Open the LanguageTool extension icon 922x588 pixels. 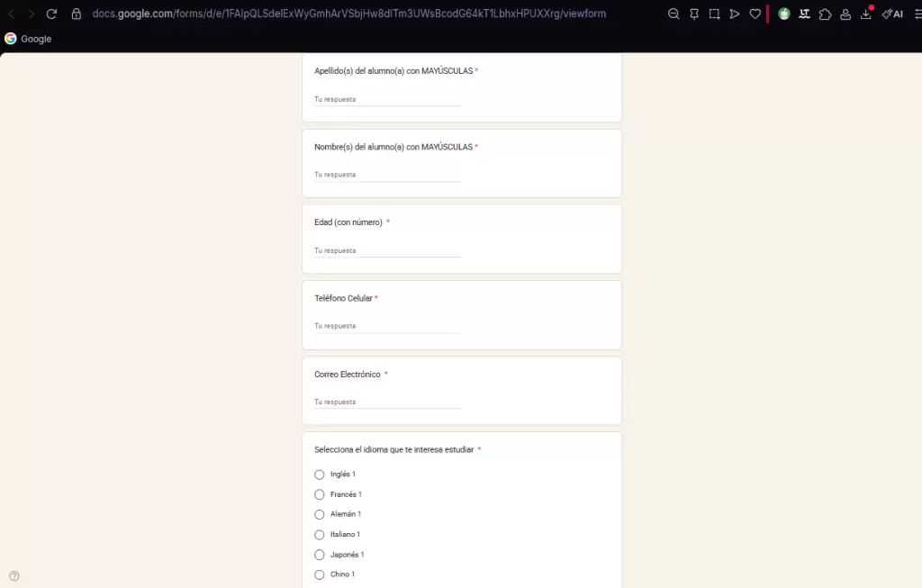pos(804,14)
